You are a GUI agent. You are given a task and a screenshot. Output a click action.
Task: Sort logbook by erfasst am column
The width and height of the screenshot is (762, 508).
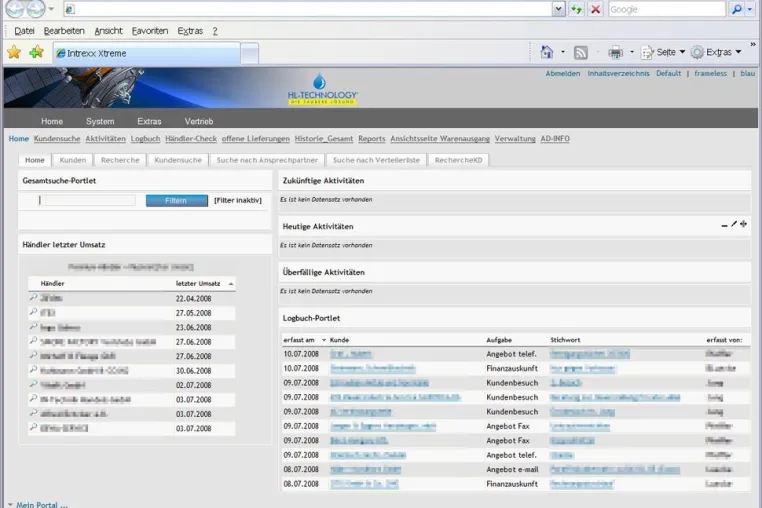point(299,340)
